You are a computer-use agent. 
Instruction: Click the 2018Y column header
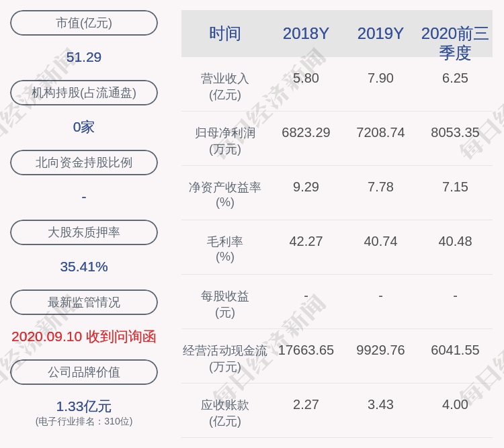tap(306, 34)
